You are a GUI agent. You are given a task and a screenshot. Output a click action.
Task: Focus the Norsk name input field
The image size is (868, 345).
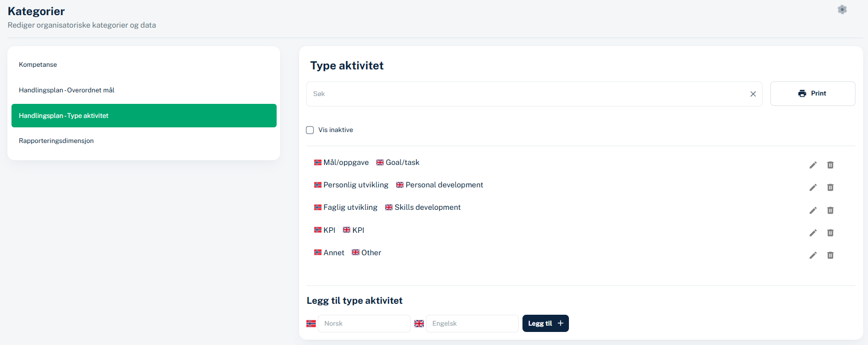pos(364,324)
